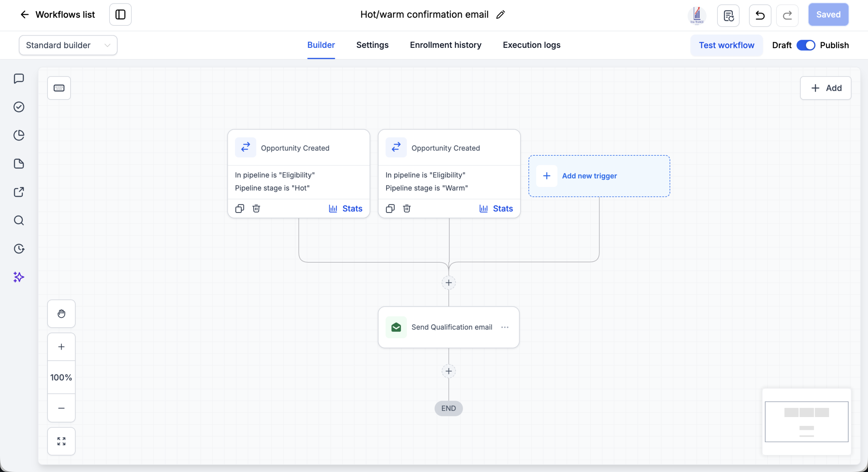This screenshot has width=868, height=472.
Task: Open the checkmark circle sidebar icon
Action: point(19,107)
